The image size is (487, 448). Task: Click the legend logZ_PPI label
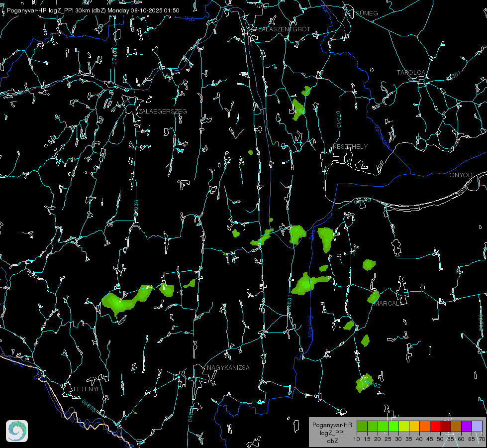click(332, 433)
